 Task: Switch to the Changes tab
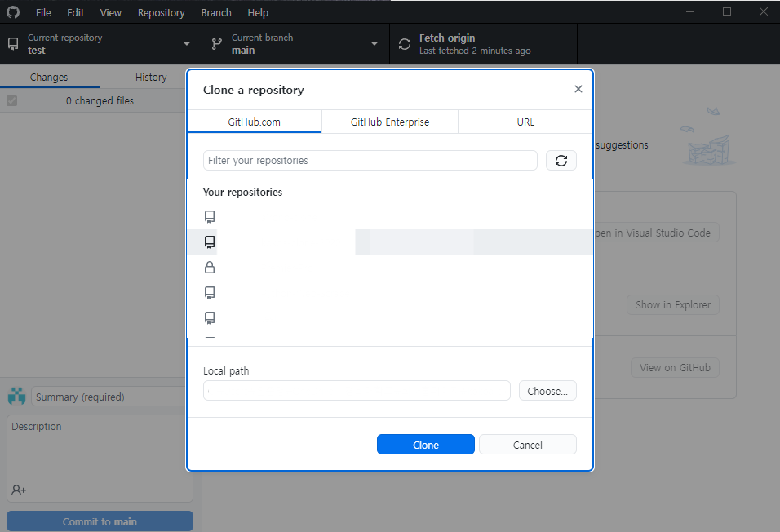click(x=49, y=78)
